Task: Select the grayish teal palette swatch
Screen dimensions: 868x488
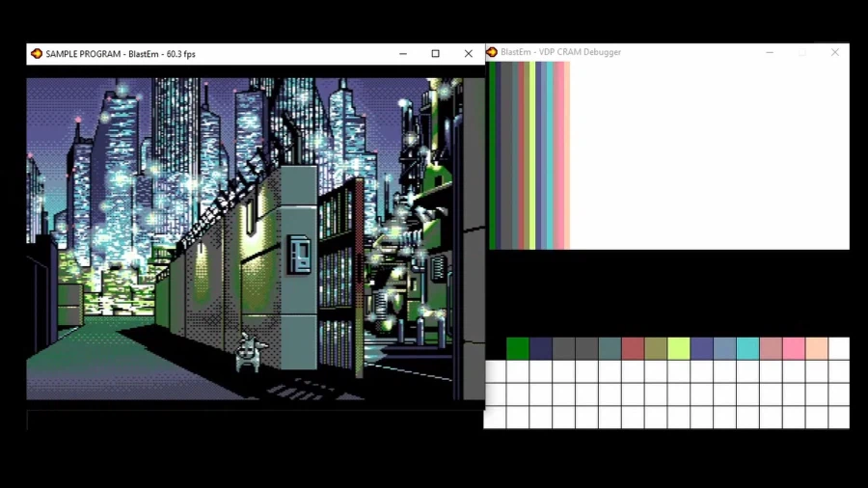Action: 610,348
